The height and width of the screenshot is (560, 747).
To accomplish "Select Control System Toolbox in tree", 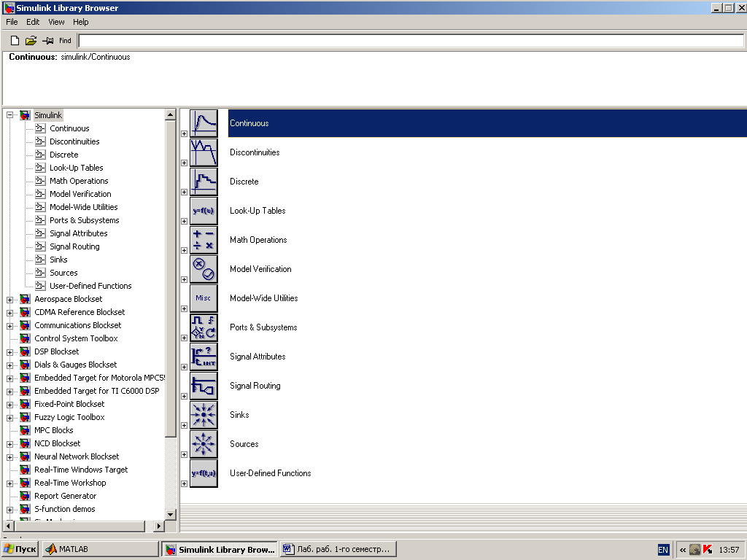I will tap(76, 338).
